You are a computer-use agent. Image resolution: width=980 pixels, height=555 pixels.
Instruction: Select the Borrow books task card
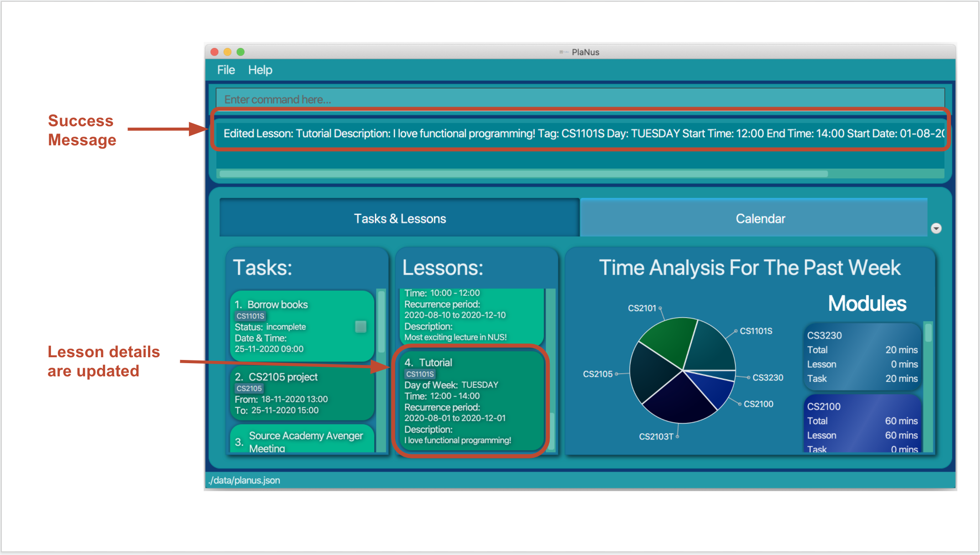click(301, 326)
